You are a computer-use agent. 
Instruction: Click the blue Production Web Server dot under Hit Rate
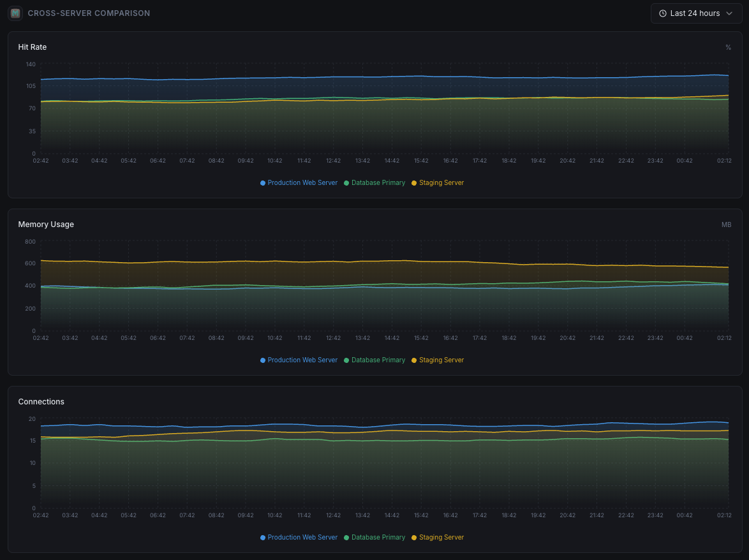click(x=262, y=182)
